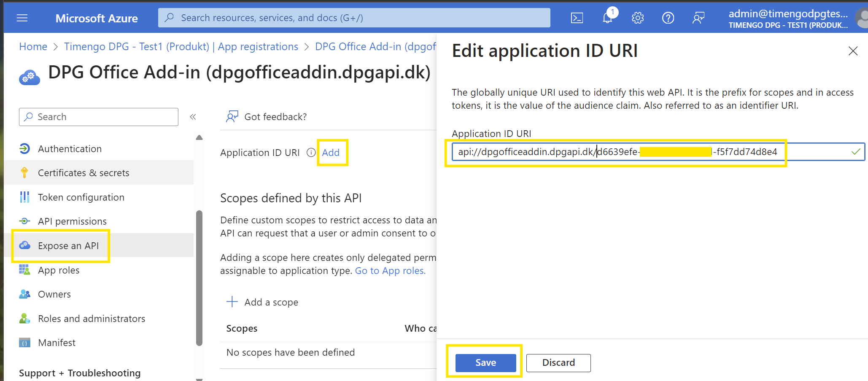
Task: Click into the Application ID URI text field
Action: (650, 152)
